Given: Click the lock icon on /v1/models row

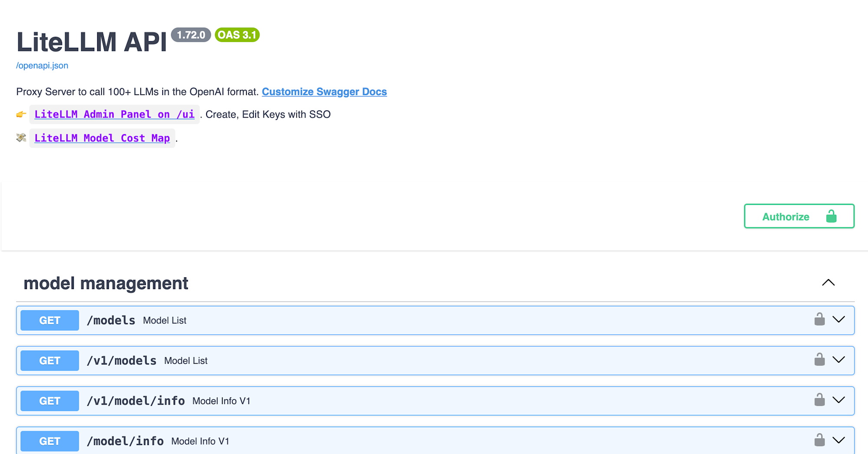Looking at the screenshot, I should tap(819, 360).
